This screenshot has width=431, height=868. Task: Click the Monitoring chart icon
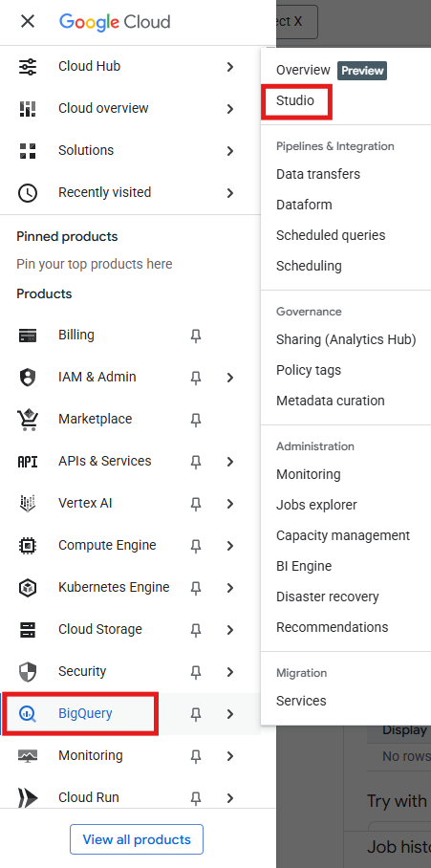[x=27, y=755]
